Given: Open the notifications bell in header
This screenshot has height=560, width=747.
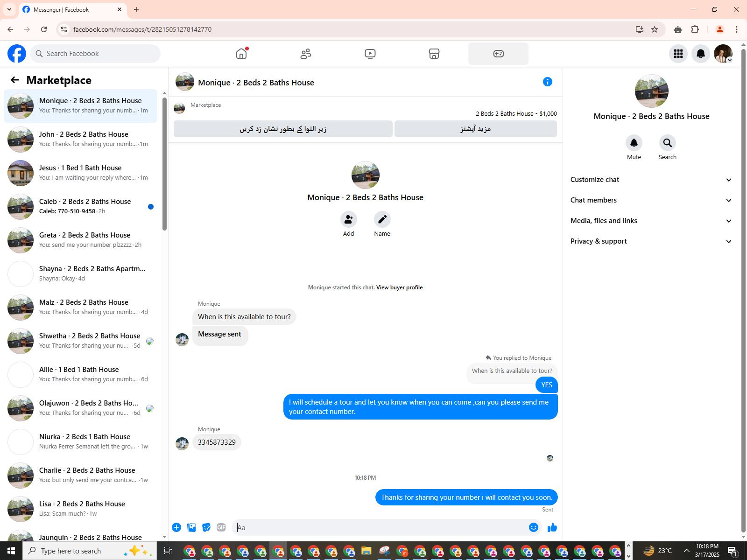Looking at the screenshot, I should (x=701, y=54).
